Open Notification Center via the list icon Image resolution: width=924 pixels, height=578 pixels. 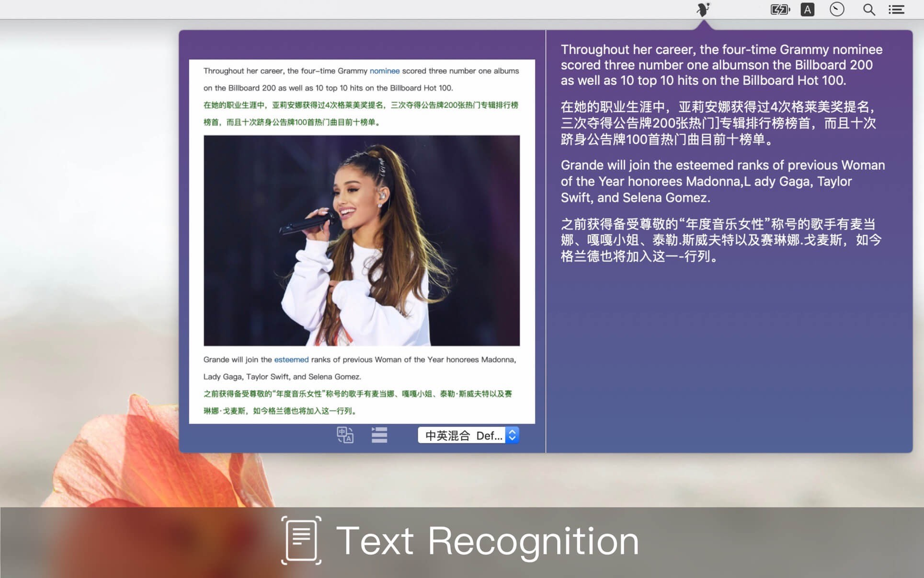(896, 9)
